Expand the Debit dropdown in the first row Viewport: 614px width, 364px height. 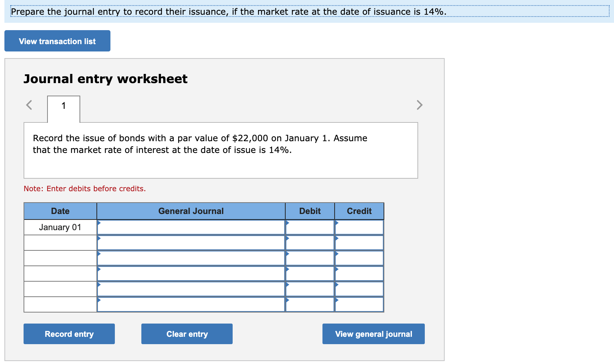(x=287, y=224)
